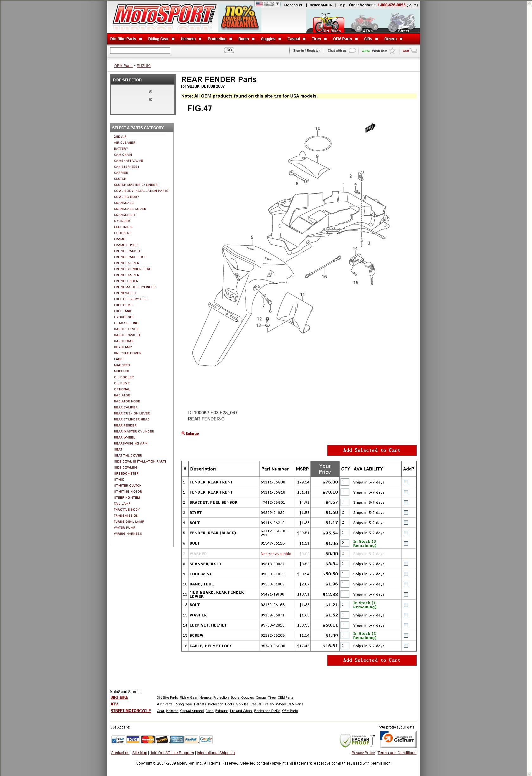The image size is (532, 776).
Task: Open the Privacy Policy link
Action: [363, 753]
